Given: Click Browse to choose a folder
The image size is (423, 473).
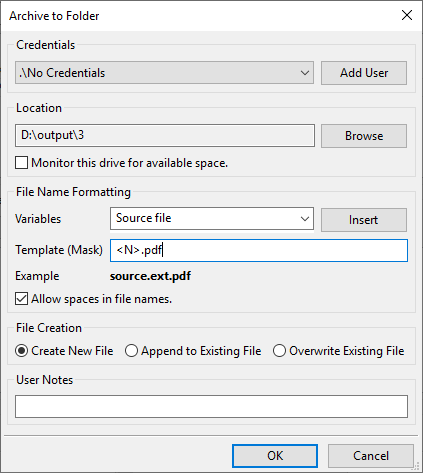Looking at the screenshot, I should pos(364,136).
